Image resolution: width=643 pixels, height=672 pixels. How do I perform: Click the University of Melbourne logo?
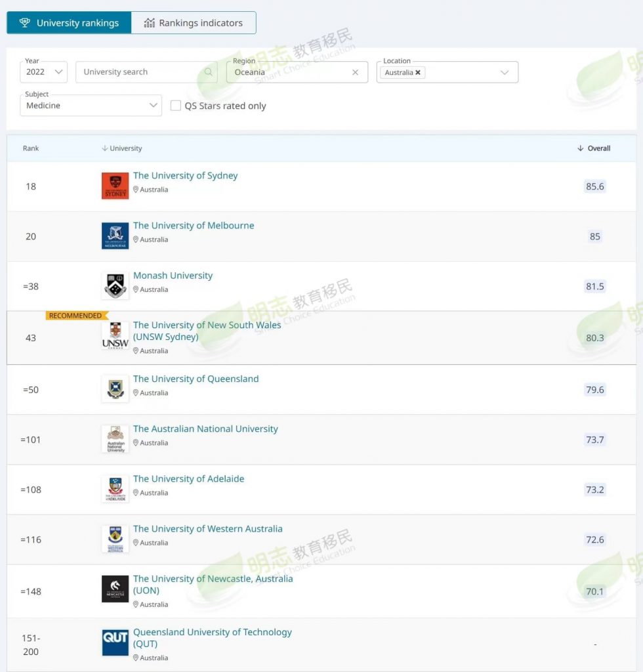point(115,236)
